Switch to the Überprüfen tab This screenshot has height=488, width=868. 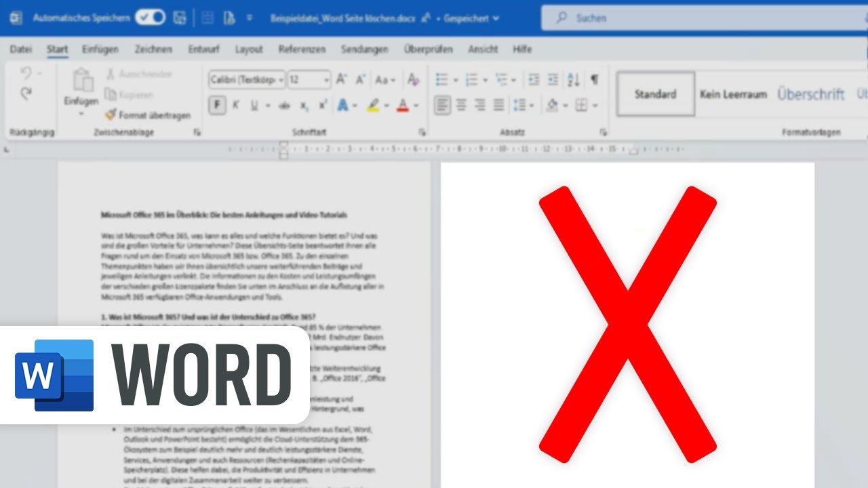tap(429, 49)
